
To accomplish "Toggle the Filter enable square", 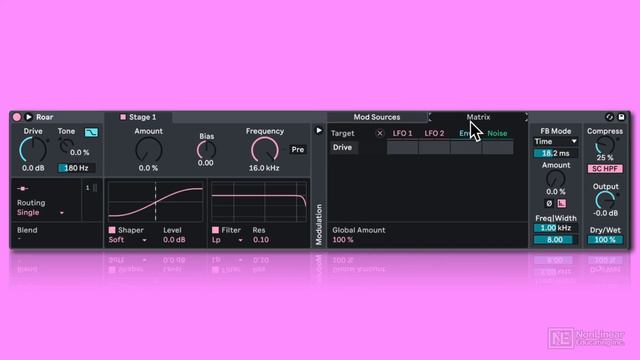I will [215, 230].
